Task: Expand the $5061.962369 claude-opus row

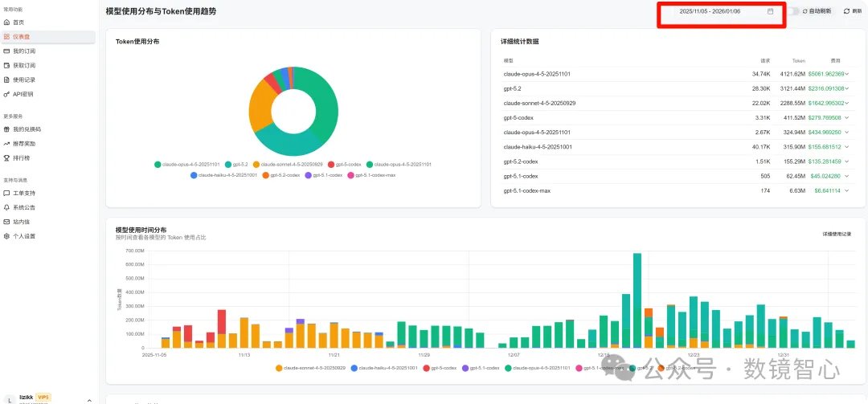Action: (x=848, y=74)
